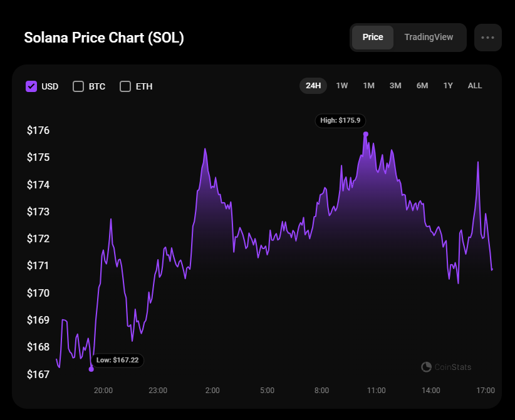The image size is (515, 420).
Task: Open the three-dot more options menu
Action: click(x=487, y=38)
